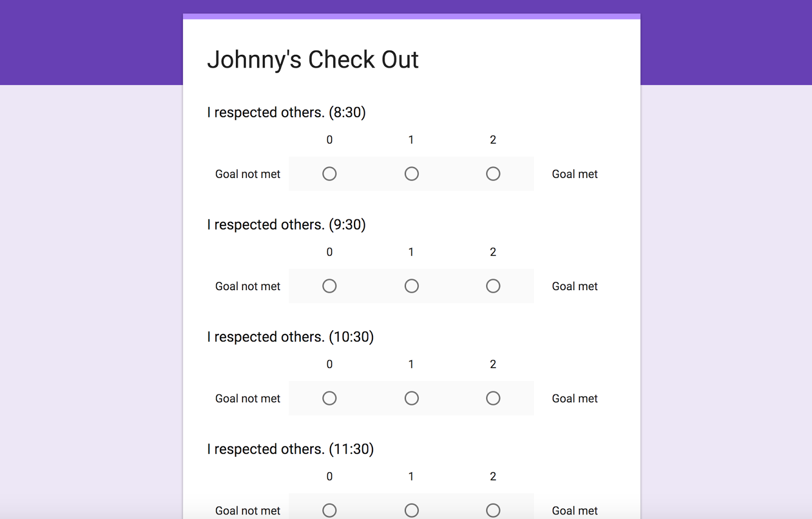Pick 2 for the 11:30 question
The height and width of the screenshot is (519, 812).
coord(493,510)
